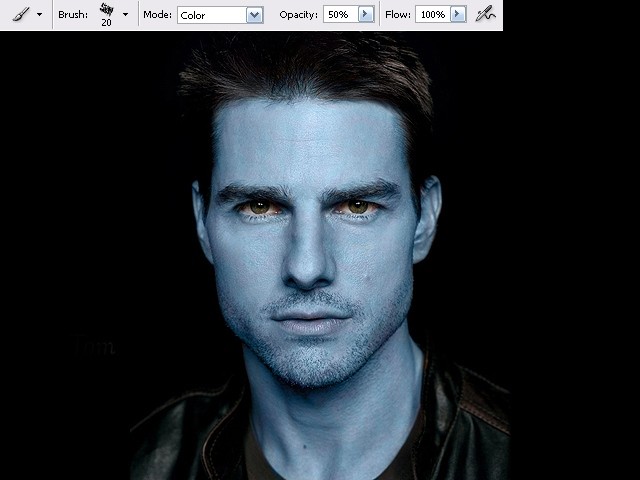The width and height of the screenshot is (640, 480).
Task: Click the Flow label in options bar
Action: (398, 15)
